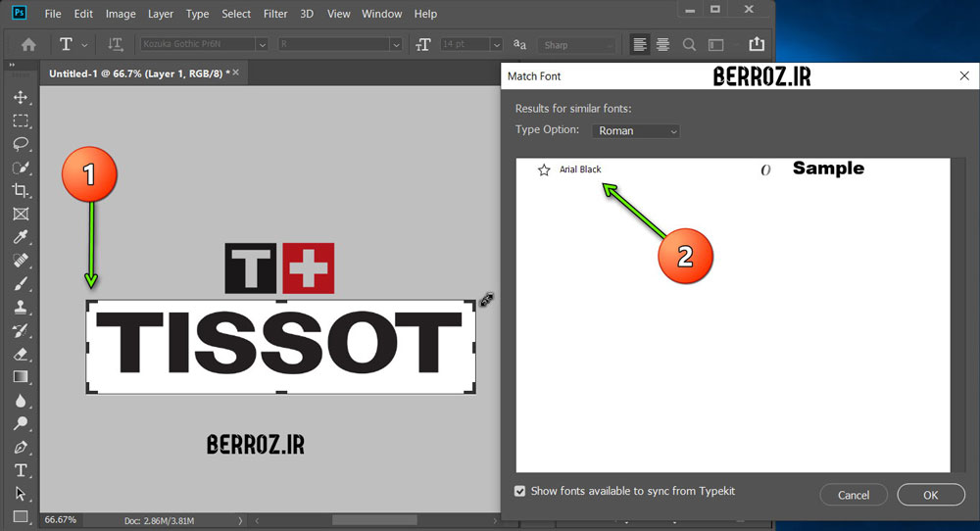
Task: Open the Help menu
Action: pos(425,14)
